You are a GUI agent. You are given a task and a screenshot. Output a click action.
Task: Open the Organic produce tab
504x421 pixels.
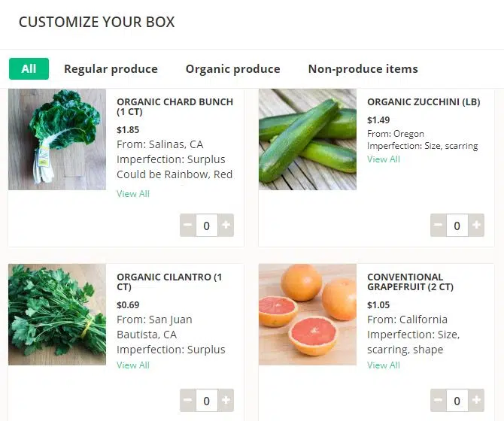click(232, 69)
